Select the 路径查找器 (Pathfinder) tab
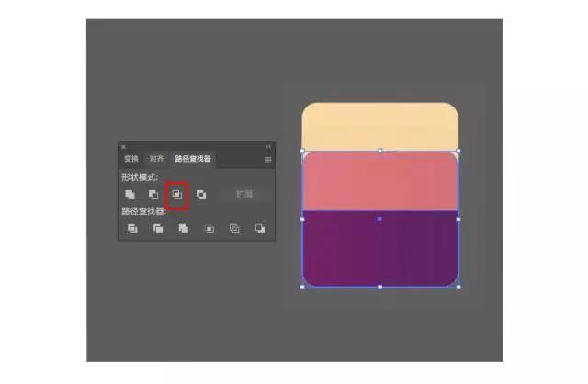Image resolution: width=588 pixels, height=384 pixels. 193,159
